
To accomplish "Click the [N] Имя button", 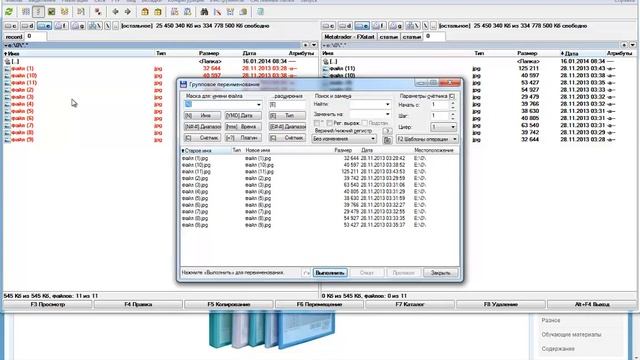I will [202, 116].
